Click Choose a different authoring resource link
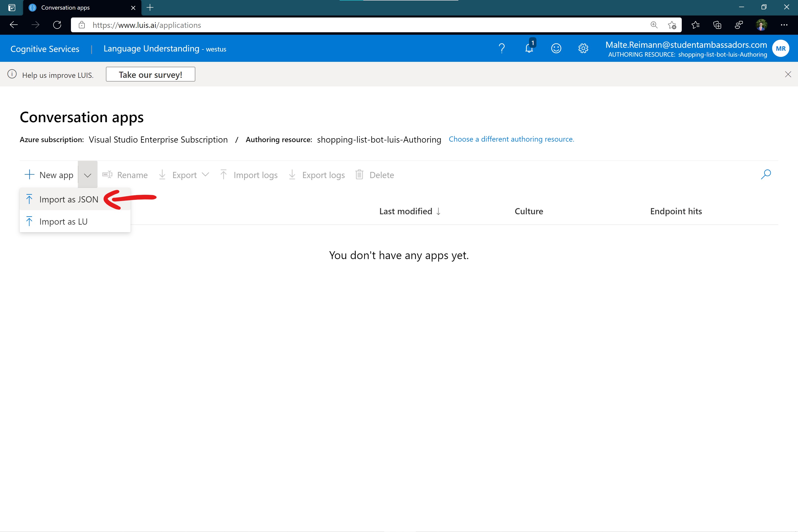 point(511,139)
